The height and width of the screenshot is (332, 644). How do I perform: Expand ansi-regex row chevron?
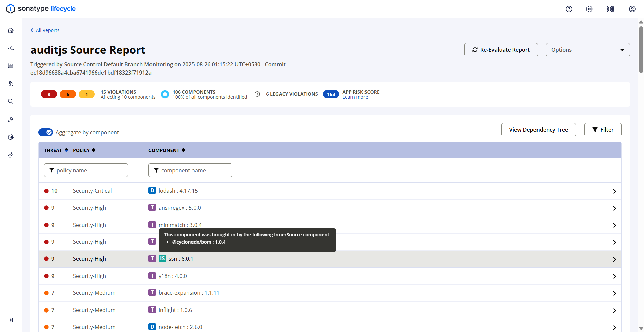614,208
